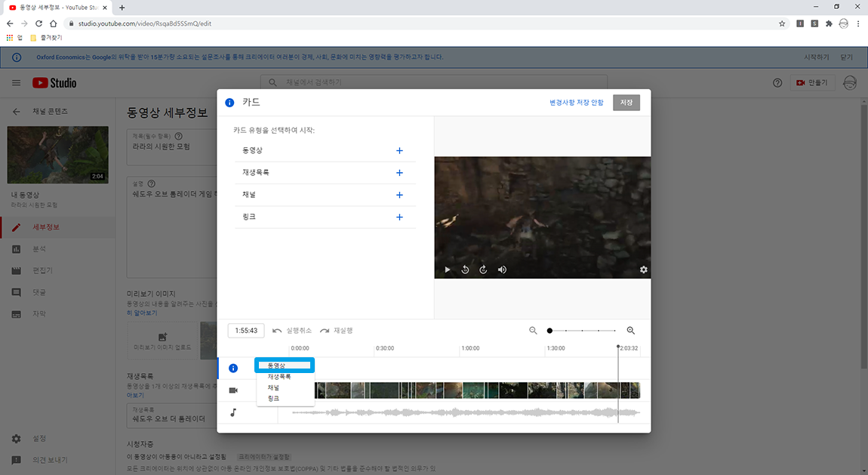Mute the preview volume
868x475 pixels.
click(502, 270)
